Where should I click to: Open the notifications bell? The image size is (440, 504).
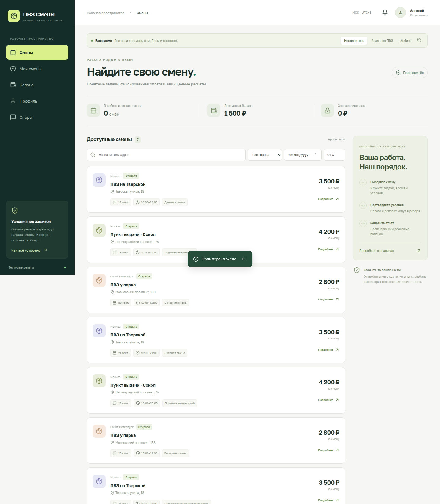385,13
